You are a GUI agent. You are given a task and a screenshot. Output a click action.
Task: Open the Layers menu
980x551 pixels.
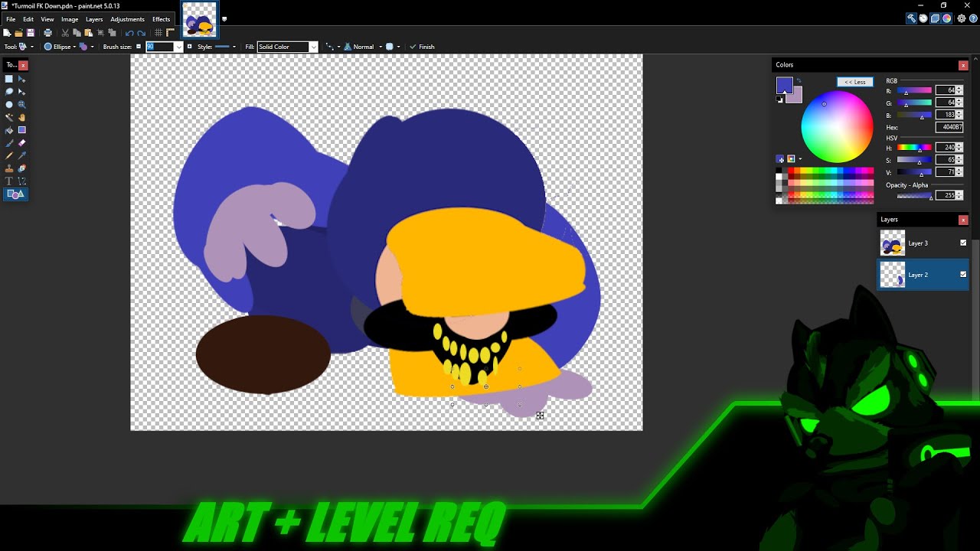point(94,19)
